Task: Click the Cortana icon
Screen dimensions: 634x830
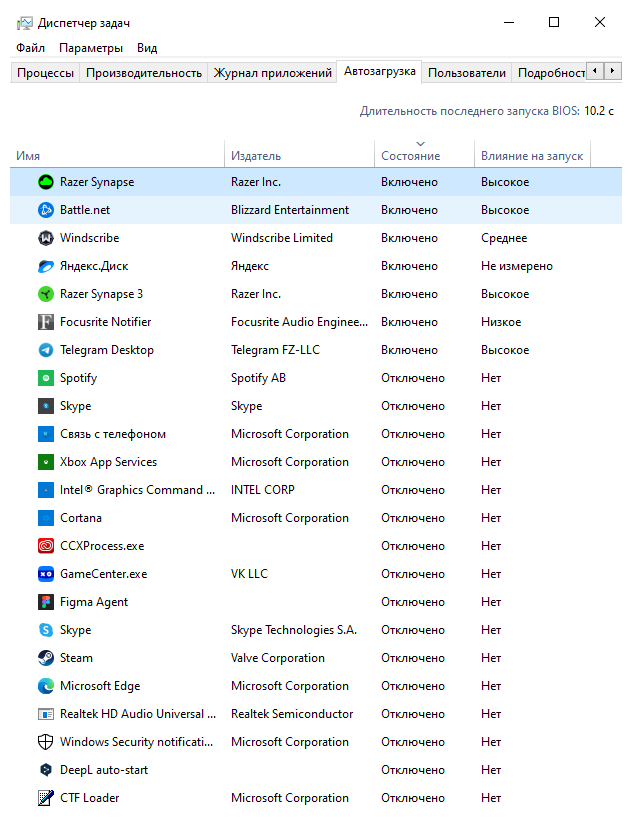Action: [x=46, y=518]
